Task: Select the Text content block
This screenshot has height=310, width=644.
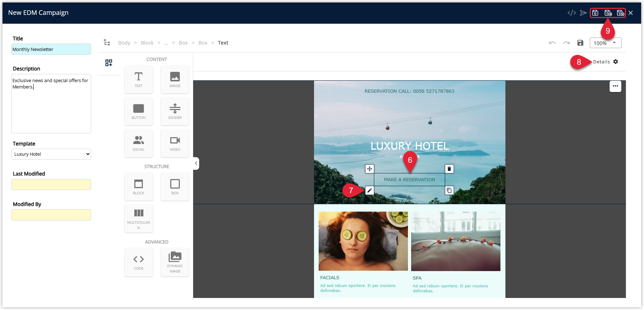Action: click(139, 79)
